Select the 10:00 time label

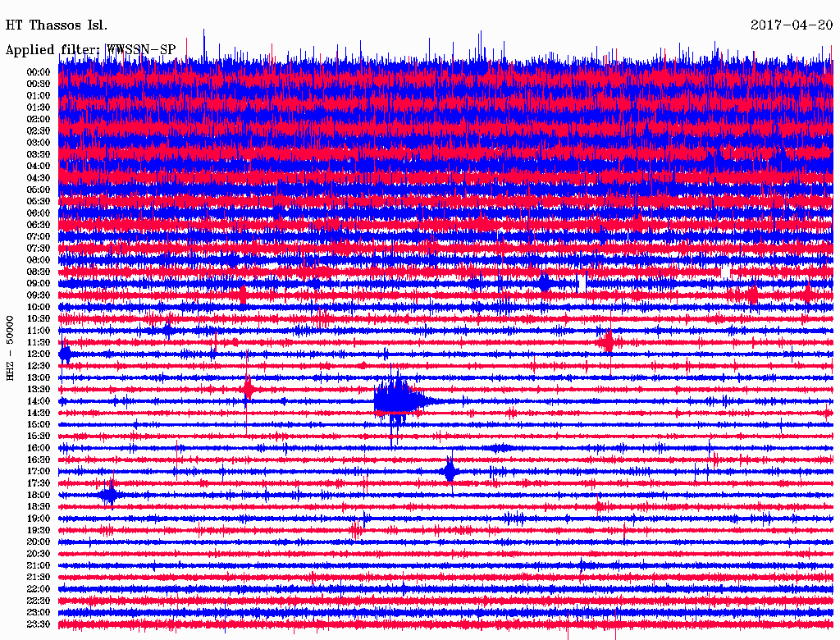38,307
